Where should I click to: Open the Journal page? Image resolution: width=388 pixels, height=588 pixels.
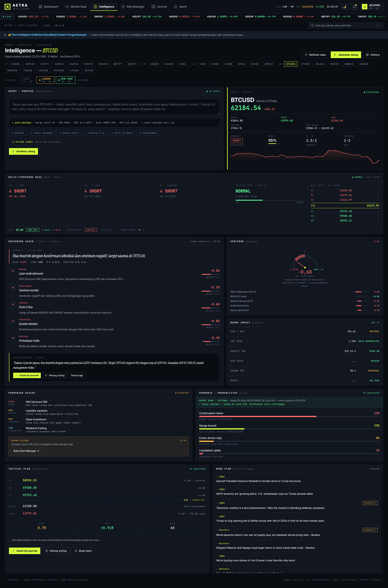pyautogui.click(x=159, y=7)
